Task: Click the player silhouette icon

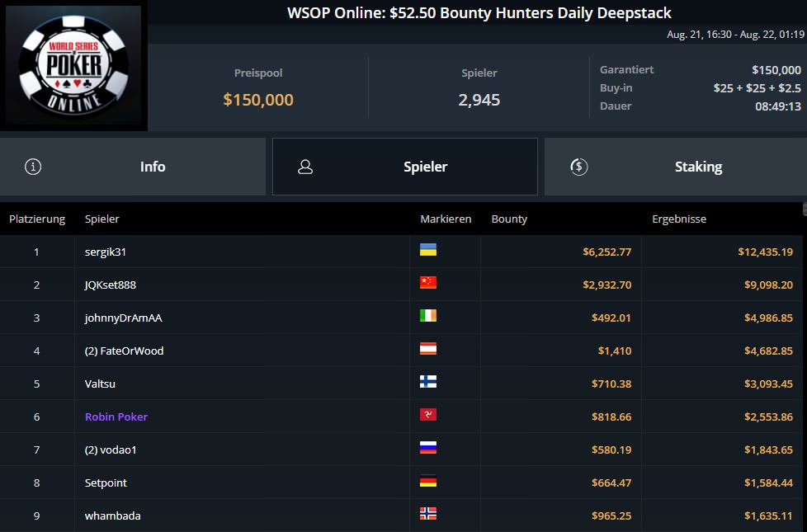Action: [x=305, y=167]
